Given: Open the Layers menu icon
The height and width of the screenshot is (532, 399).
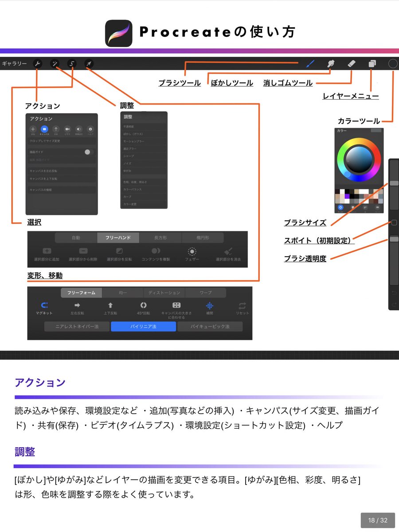Looking at the screenshot, I should pos(372,64).
